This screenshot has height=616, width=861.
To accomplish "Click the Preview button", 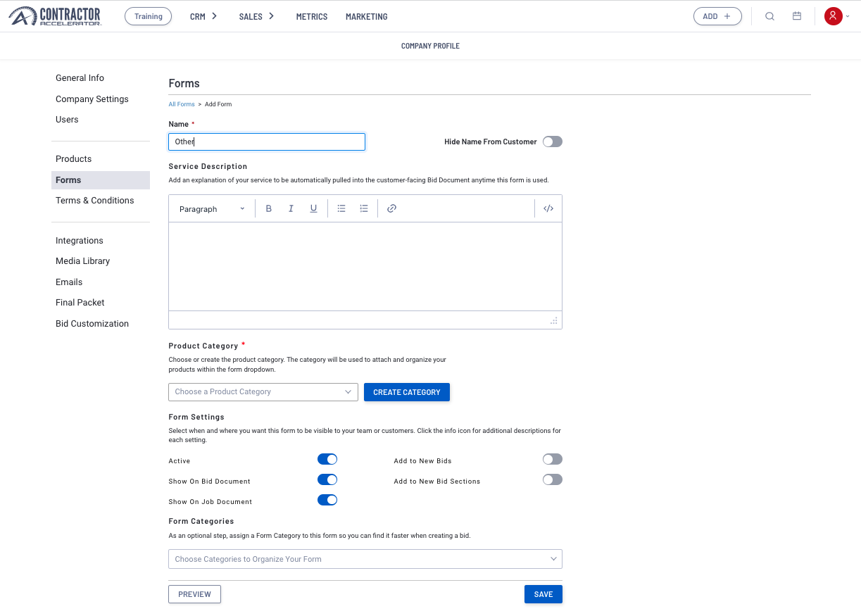I will (194, 594).
